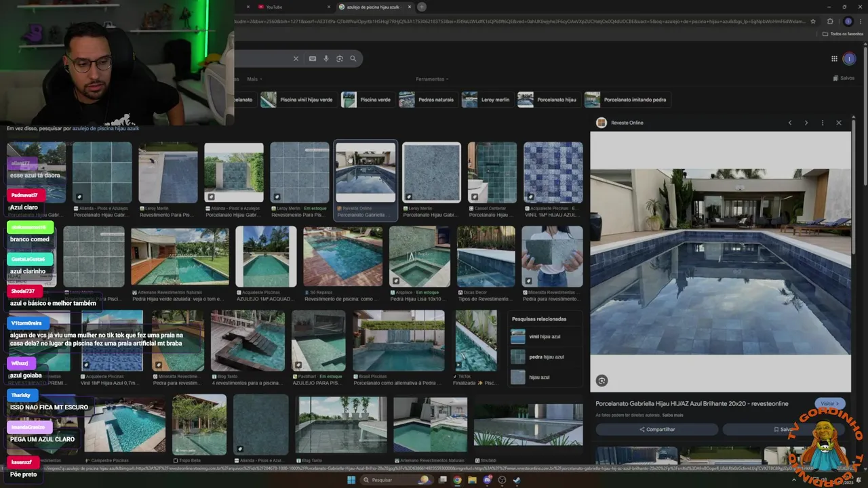Close the image preview panel
Image resolution: width=868 pixels, height=488 pixels.
pos(839,123)
